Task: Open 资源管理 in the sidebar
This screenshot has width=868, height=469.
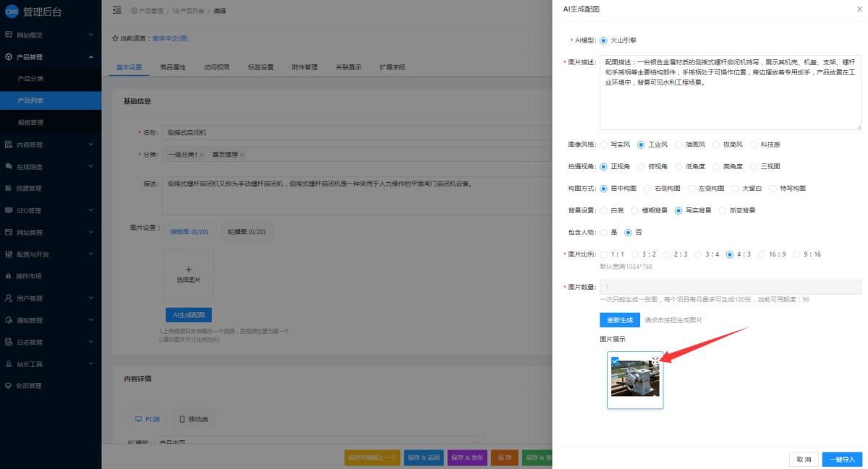Action: pos(29,189)
